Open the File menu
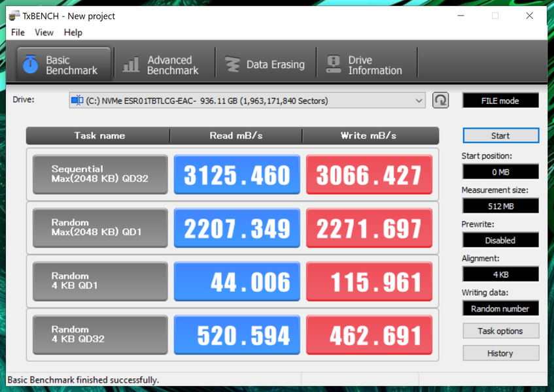 point(18,33)
